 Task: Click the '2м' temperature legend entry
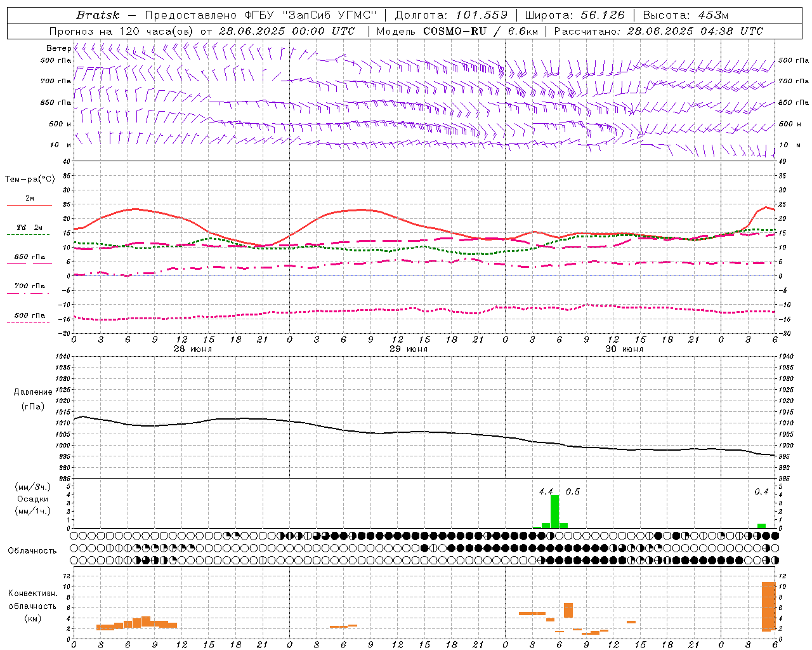[30, 199]
